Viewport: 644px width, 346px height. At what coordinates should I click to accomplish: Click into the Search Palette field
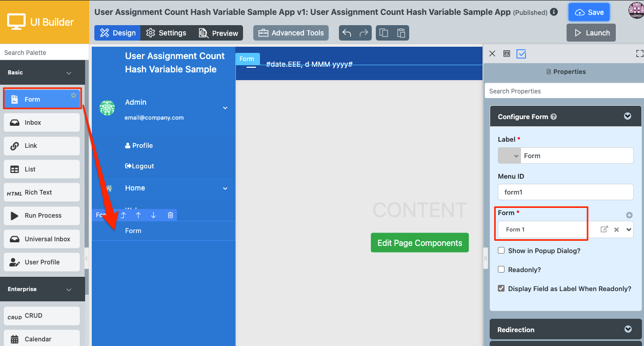(45, 52)
